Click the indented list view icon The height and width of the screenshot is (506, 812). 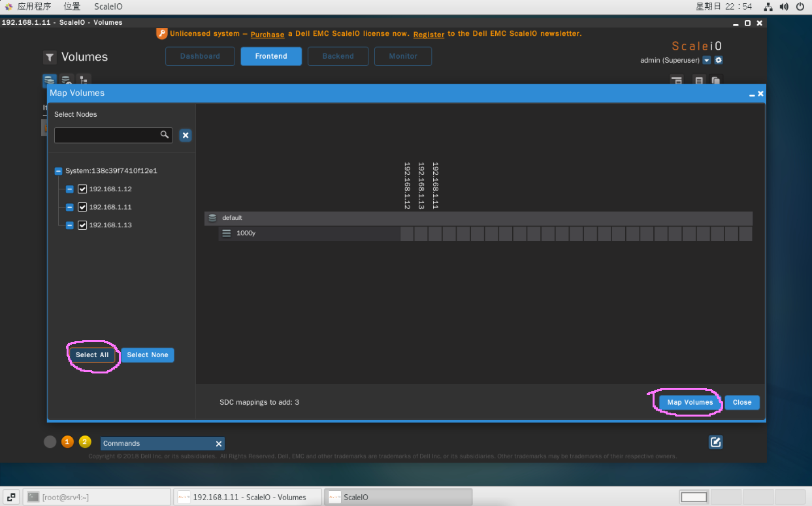pyautogui.click(x=677, y=80)
